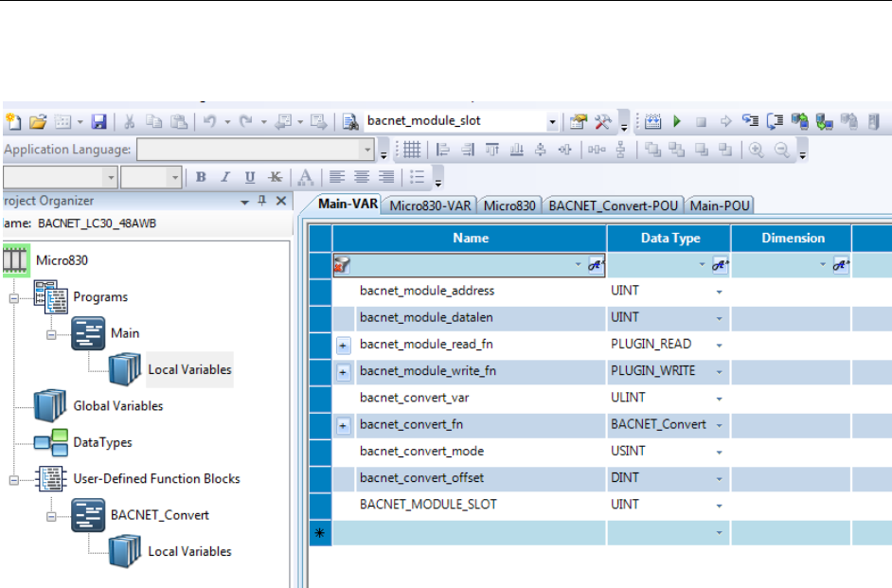
Task: Click the Zoom In magnifier icon
Action: [757, 150]
